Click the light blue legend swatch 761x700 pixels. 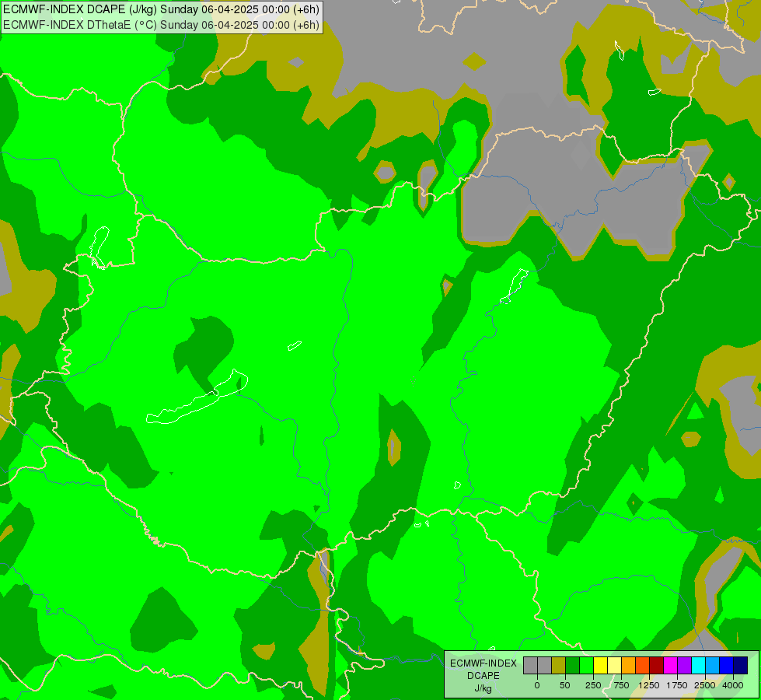713,666
